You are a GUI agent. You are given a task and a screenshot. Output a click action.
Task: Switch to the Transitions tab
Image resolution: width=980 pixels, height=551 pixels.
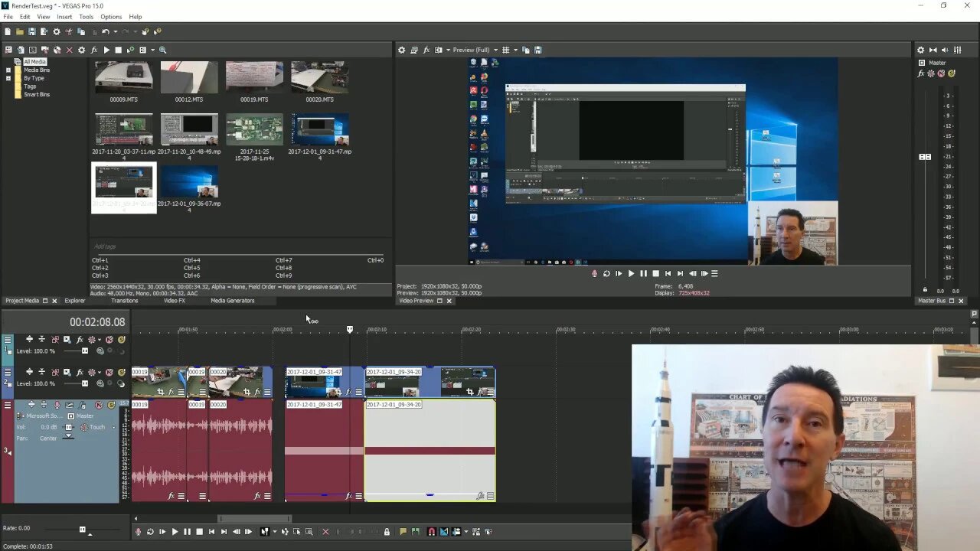tap(124, 301)
